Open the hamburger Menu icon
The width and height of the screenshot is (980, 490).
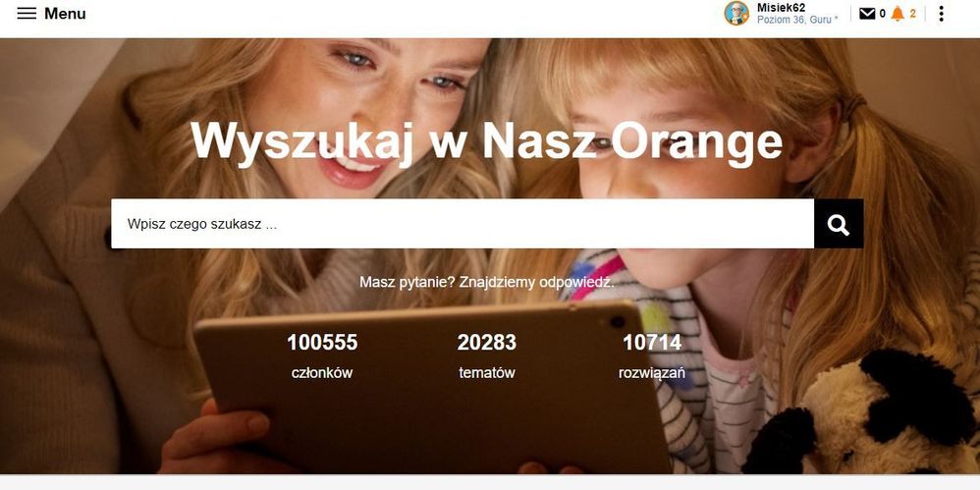tap(27, 13)
